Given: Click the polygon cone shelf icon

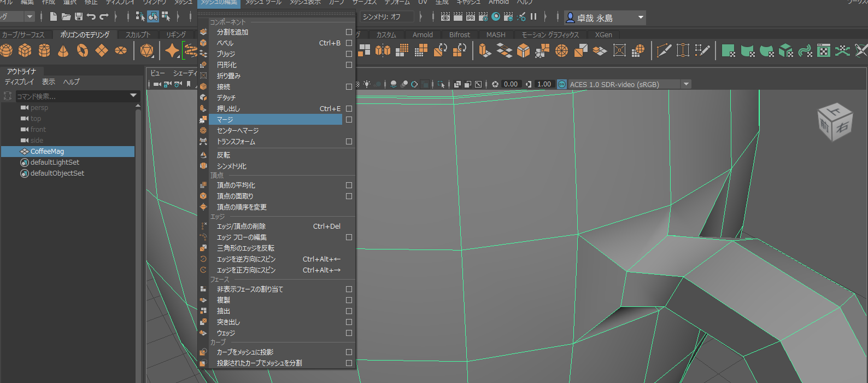Looking at the screenshot, I should [x=63, y=51].
